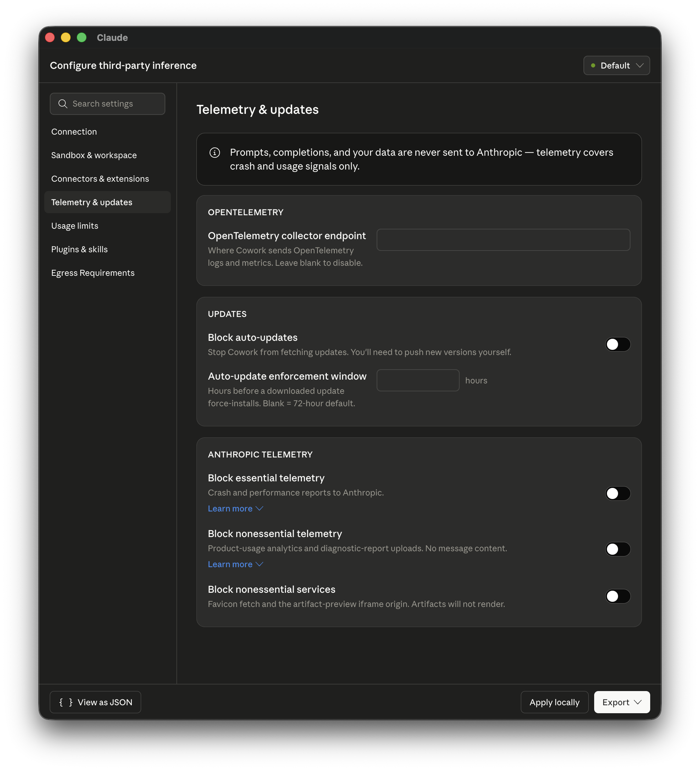Navigate to Plugins & skills
Screen dimensions: 700x771
108,250
